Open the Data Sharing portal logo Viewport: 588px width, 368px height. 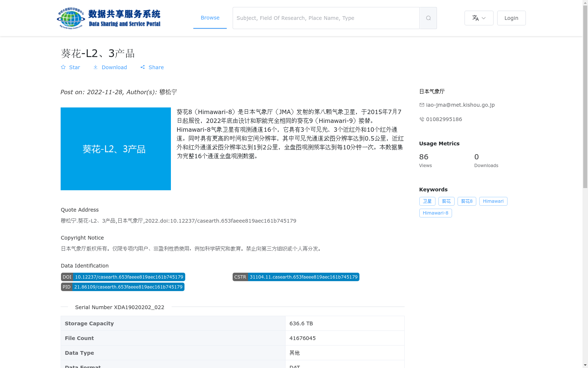[x=109, y=18]
